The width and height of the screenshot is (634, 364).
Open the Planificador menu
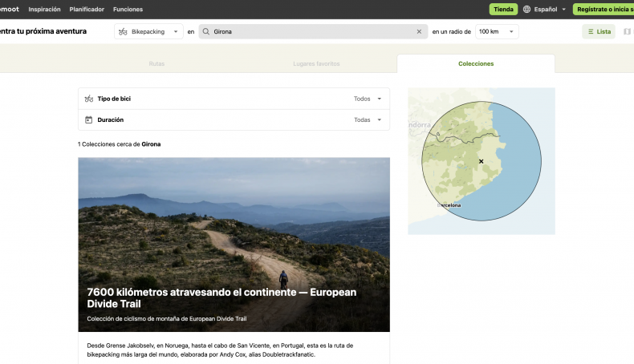point(87,10)
